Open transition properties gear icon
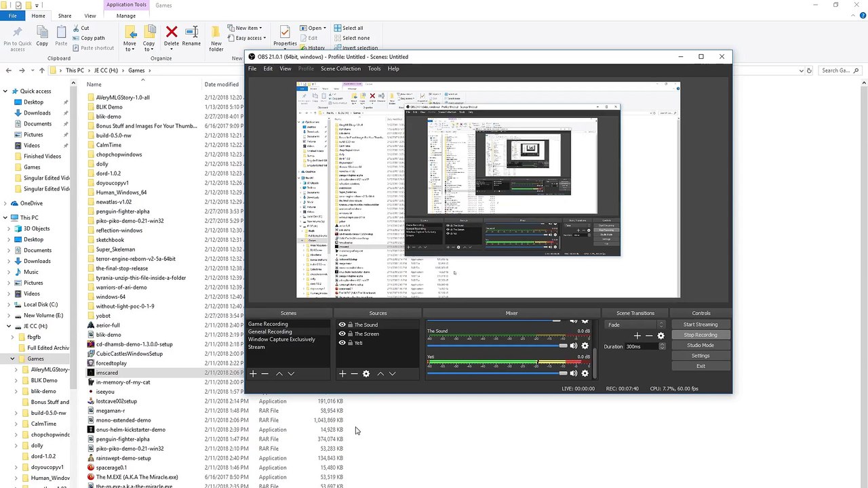The image size is (868, 488). point(661,335)
